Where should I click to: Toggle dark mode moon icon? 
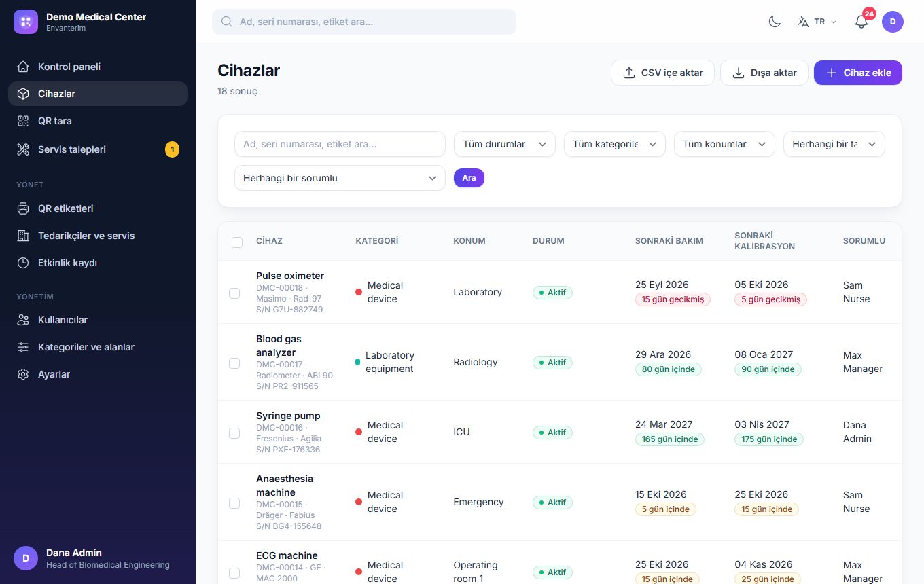point(775,22)
